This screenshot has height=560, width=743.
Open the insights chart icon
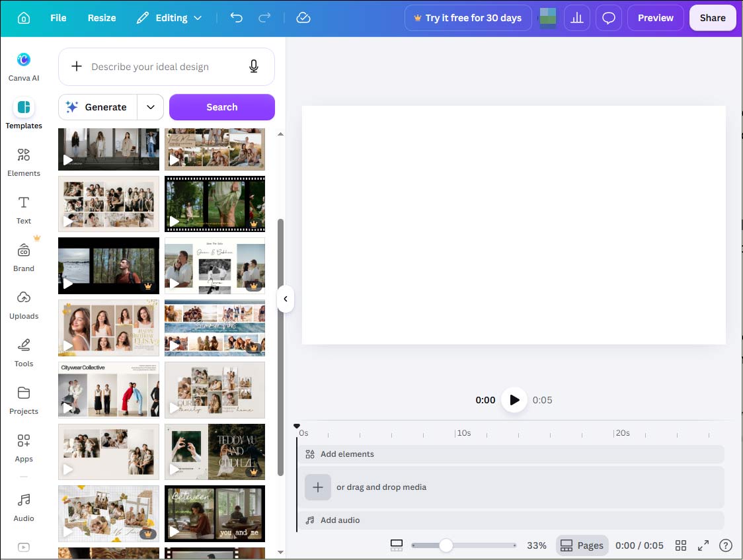click(x=576, y=18)
